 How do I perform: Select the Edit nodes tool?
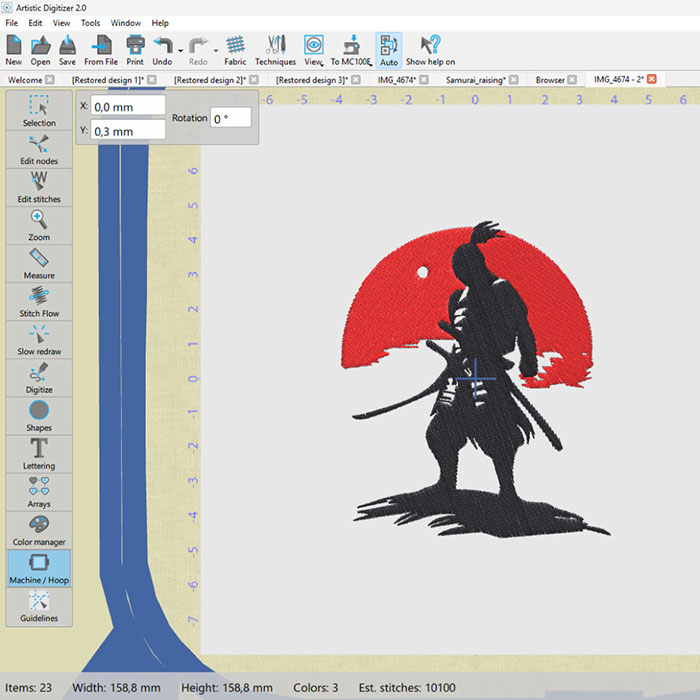point(39,148)
